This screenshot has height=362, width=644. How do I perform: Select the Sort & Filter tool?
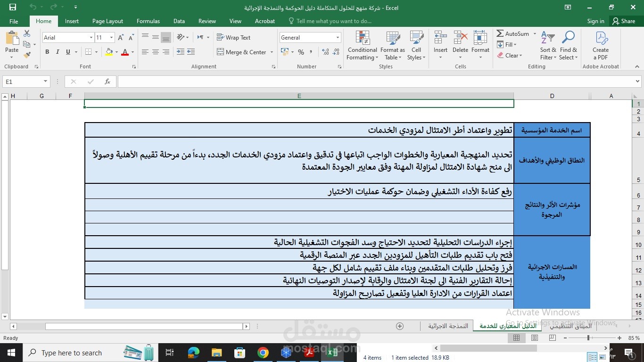point(547,46)
